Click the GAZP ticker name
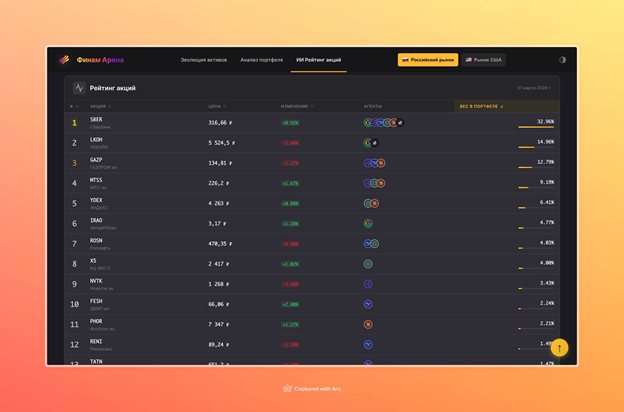The width and height of the screenshot is (624, 412). point(96,160)
